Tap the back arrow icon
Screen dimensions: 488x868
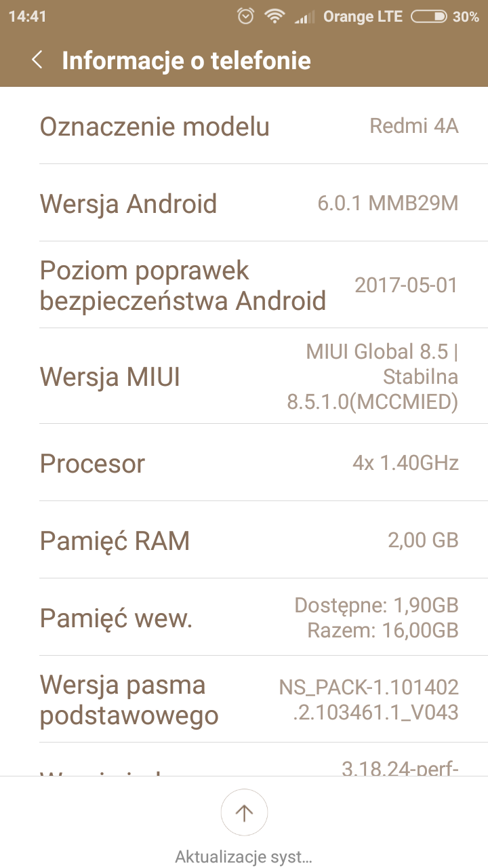[x=37, y=60]
